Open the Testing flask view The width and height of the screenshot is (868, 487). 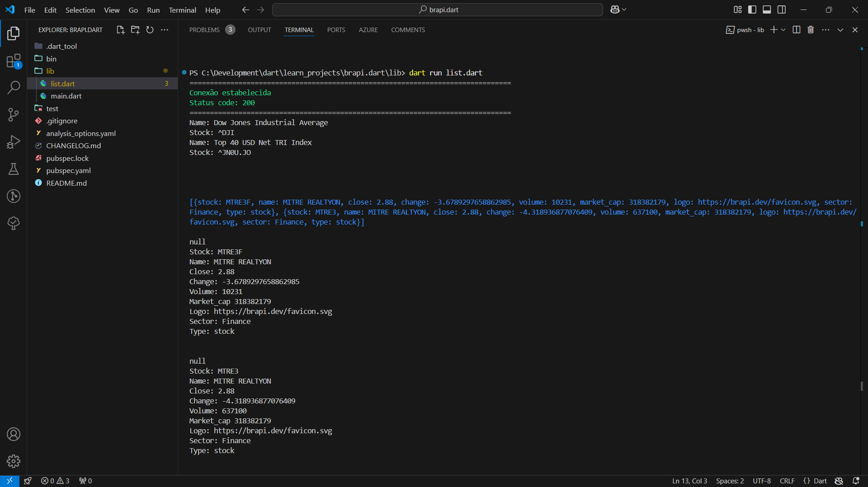coord(14,169)
